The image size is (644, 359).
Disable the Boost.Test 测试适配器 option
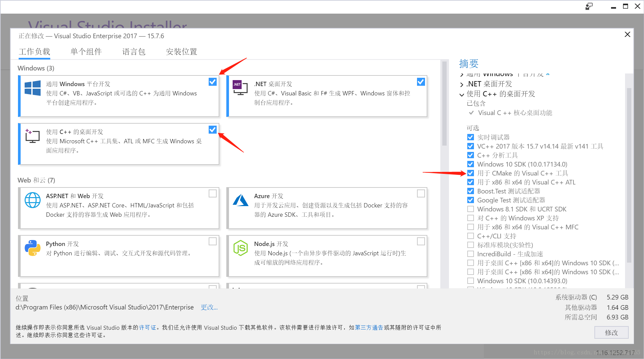pyautogui.click(x=471, y=191)
